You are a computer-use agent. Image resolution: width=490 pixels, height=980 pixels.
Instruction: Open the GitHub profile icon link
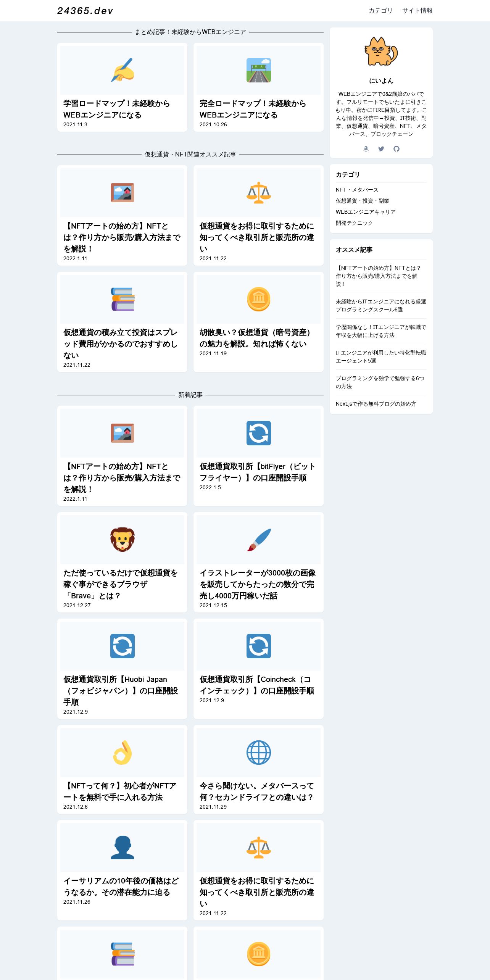[397, 149]
